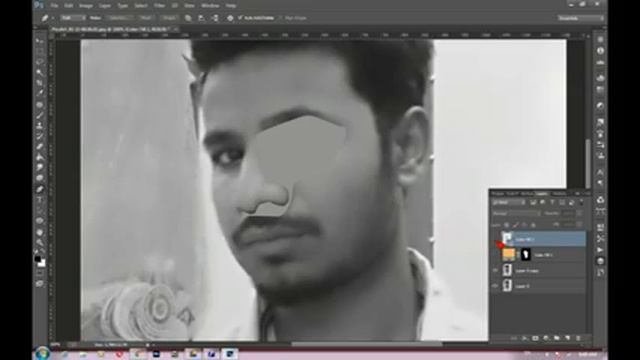The width and height of the screenshot is (640, 360).
Task: Select the Dodge tool
Action: tap(40, 178)
